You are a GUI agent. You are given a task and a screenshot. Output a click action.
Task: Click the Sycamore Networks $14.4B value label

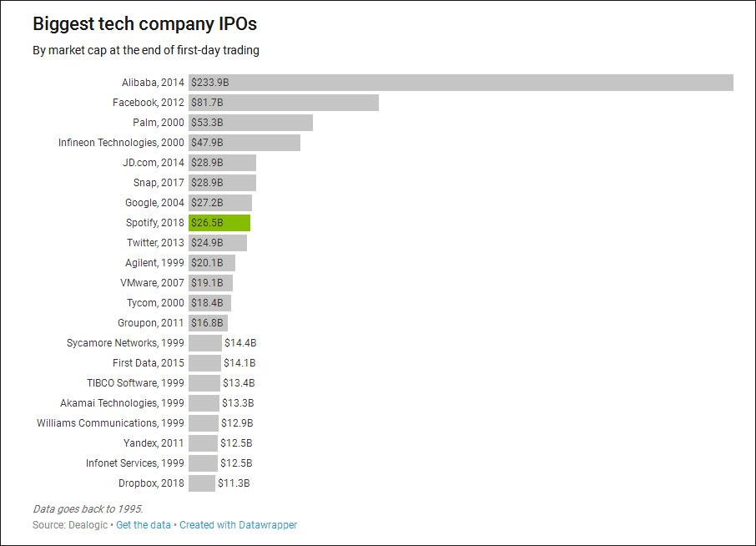240,343
